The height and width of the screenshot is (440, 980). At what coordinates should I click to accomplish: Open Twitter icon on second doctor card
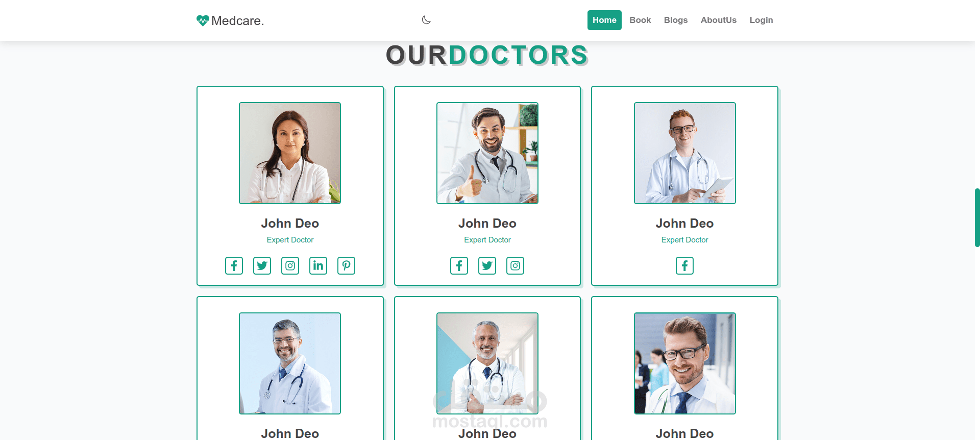[x=487, y=265]
